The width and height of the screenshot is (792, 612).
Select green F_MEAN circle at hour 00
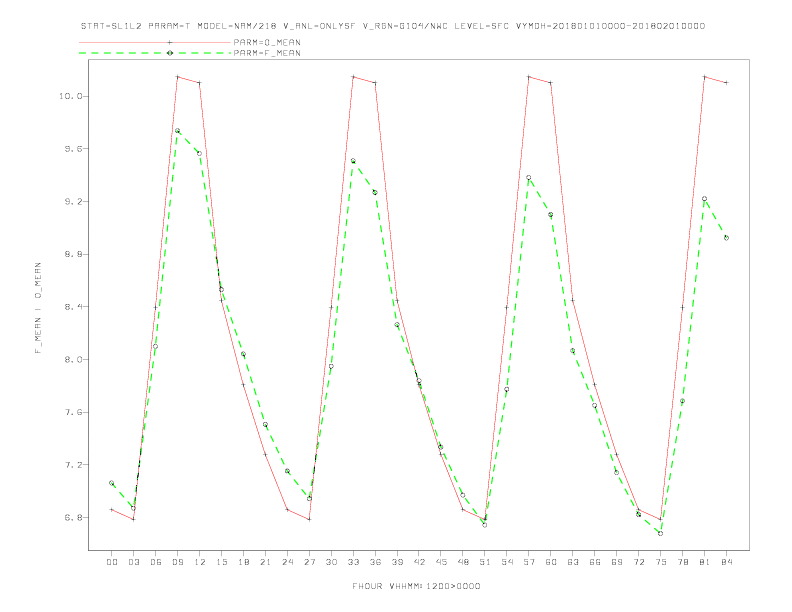(x=112, y=483)
